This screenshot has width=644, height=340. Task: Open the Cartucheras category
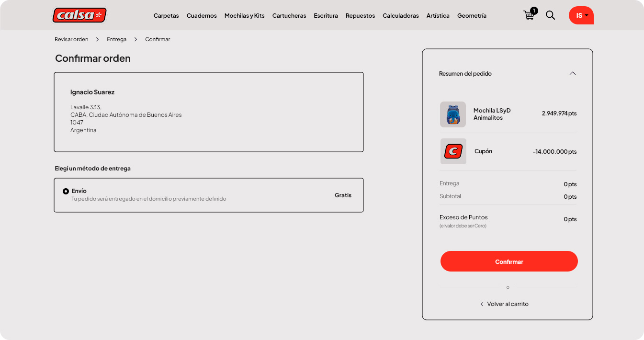[289, 16]
